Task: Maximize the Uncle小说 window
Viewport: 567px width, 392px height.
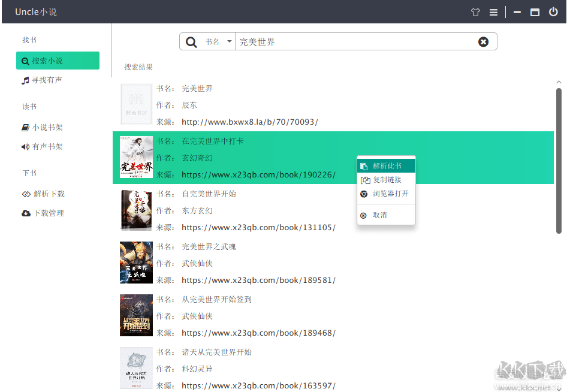Action: click(x=535, y=13)
